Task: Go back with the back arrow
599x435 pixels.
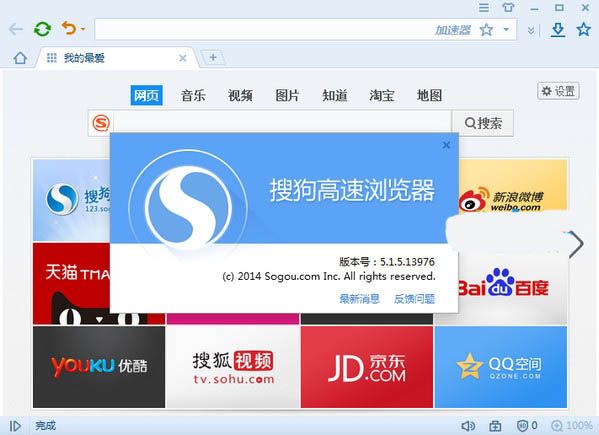Action: point(16,29)
